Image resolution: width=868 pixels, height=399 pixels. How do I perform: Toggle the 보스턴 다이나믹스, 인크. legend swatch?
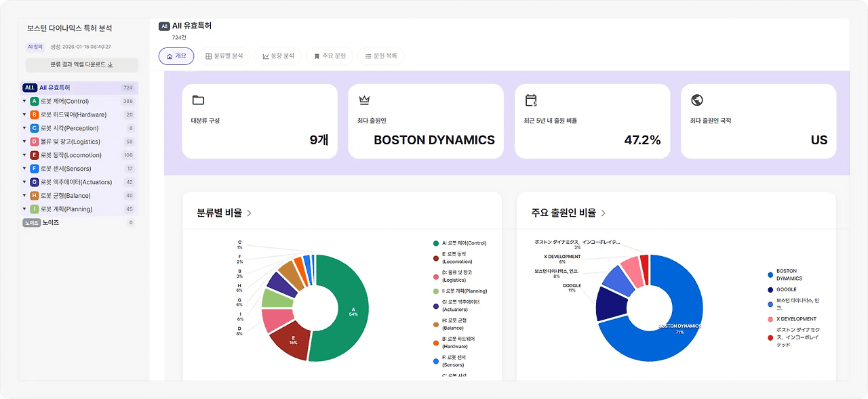770,304
